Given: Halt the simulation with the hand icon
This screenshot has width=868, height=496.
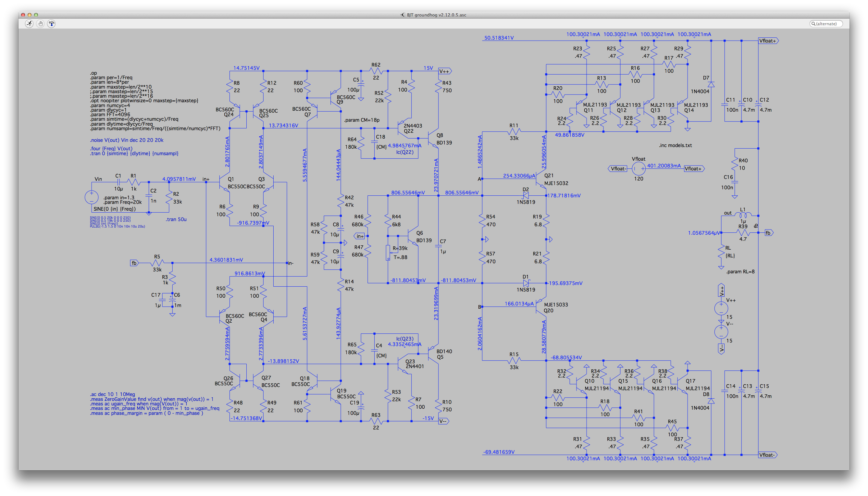Looking at the screenshot, I should [41, 23].
